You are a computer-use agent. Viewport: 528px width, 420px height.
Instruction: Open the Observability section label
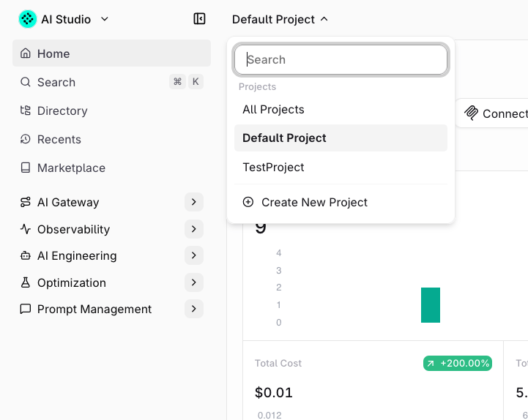click(73, 229)
